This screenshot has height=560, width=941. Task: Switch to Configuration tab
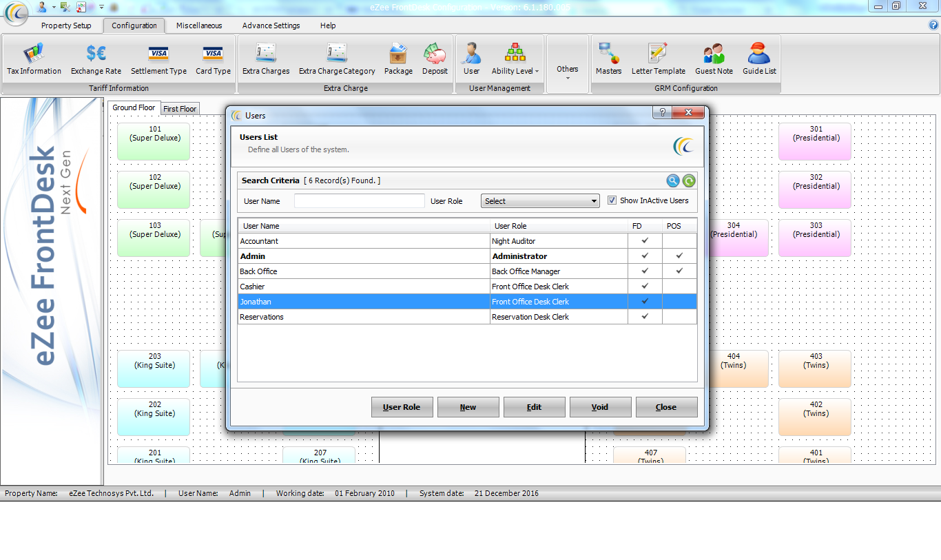[x=134, y=25]
